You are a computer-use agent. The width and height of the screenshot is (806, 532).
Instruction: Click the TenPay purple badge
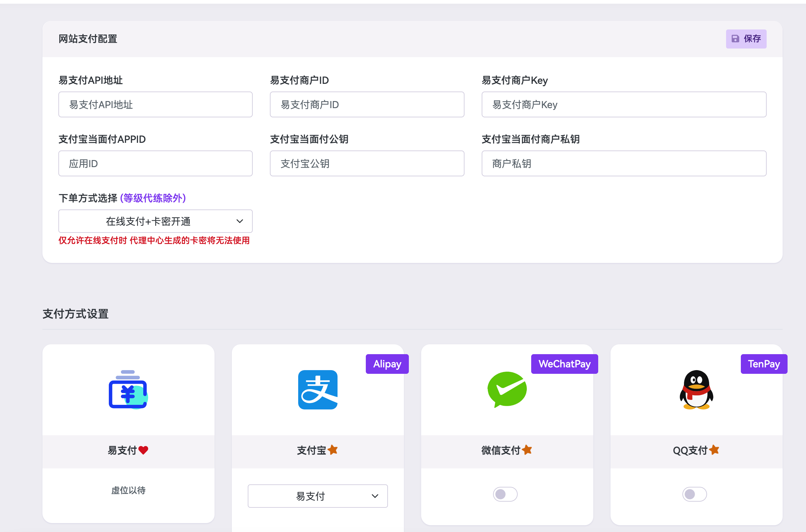pos(764,364)
